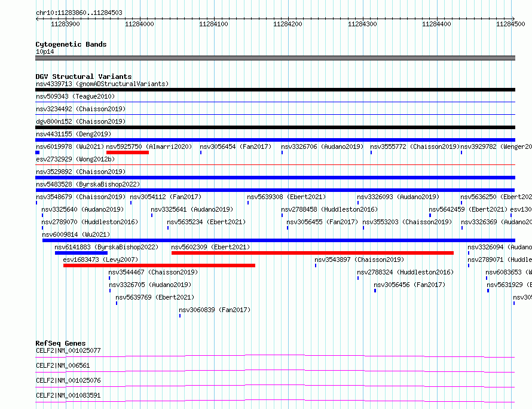Viewport: 532px width, 409px height.
Task: Click nsv3326706 (Audano2019) label
Action: click(322, 146)
